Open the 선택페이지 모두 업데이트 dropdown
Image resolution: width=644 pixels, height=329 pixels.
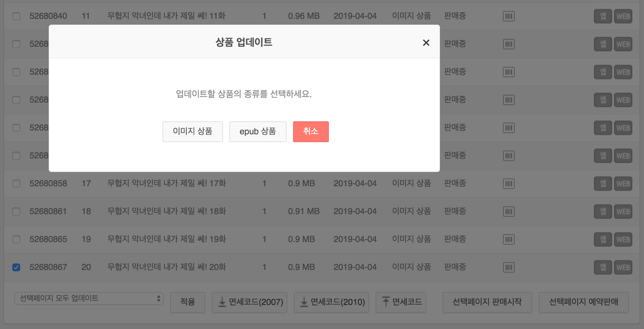89,298
